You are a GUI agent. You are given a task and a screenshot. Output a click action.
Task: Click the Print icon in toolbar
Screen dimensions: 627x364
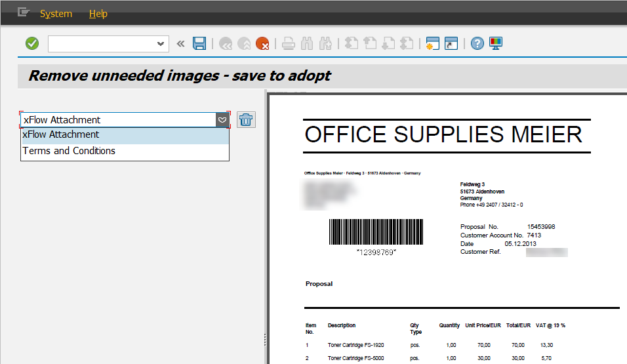click(x=289, y=44)
